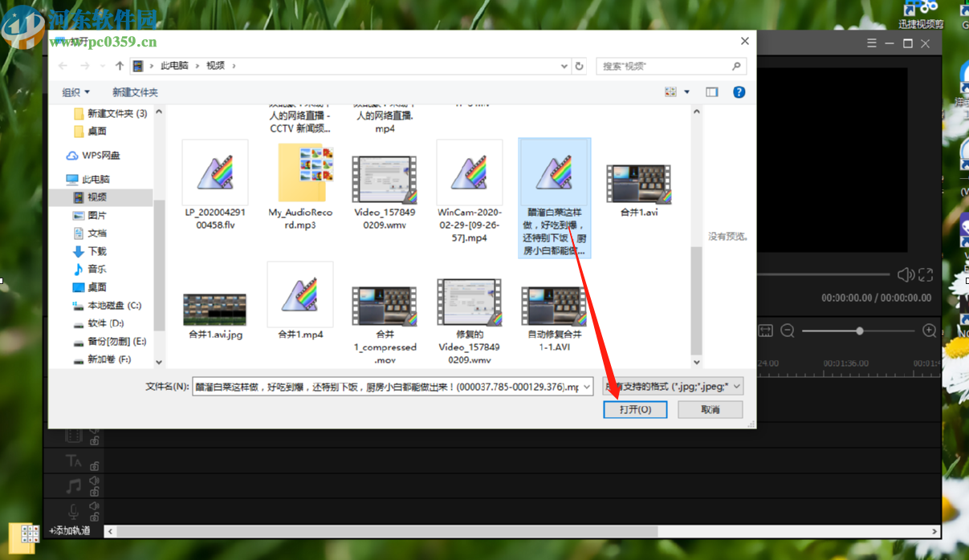This screenshot has height=560, width=969.
Task: Click +添加轨道 to add a track
Action: coord(71,531)
